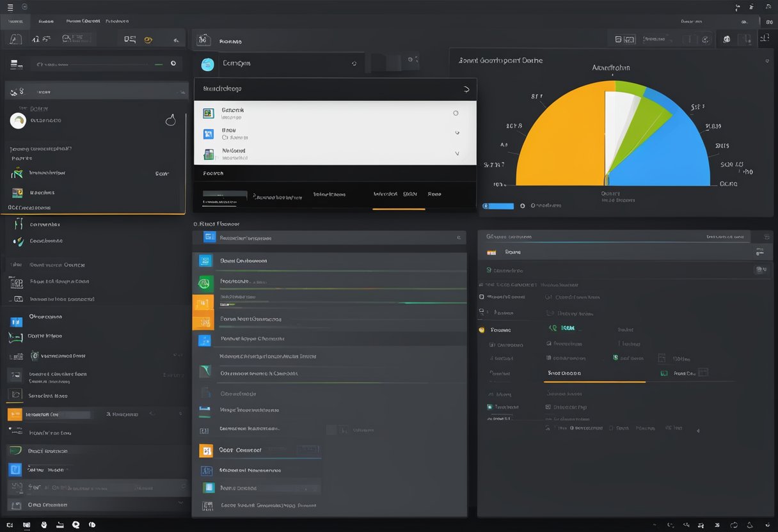This screenshot has width=778, height=532.
Task: Expand the second row chevron in the white list
Action: [457, 134]
